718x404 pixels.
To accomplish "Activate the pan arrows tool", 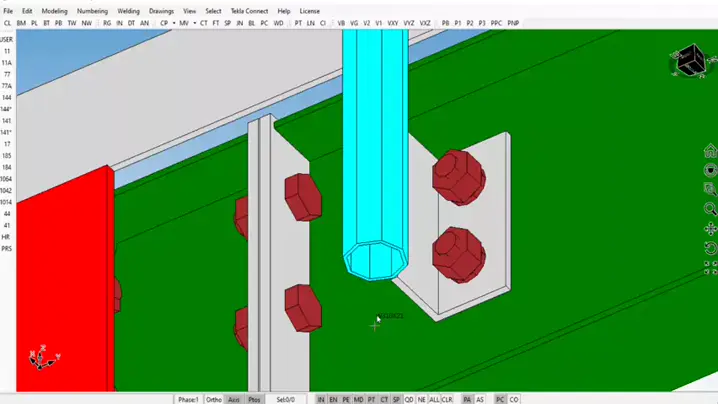I will [x=710, y=229].
